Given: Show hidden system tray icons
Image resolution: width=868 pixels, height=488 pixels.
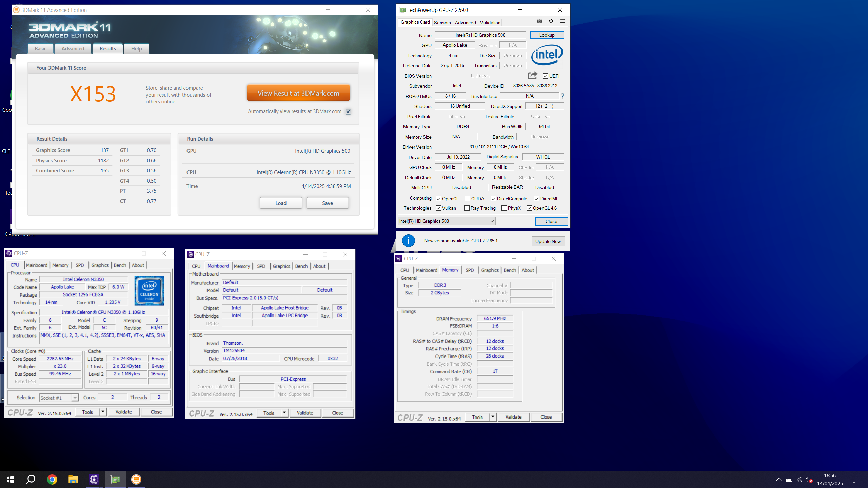Looking at the screenshot, I should (778, 480).
